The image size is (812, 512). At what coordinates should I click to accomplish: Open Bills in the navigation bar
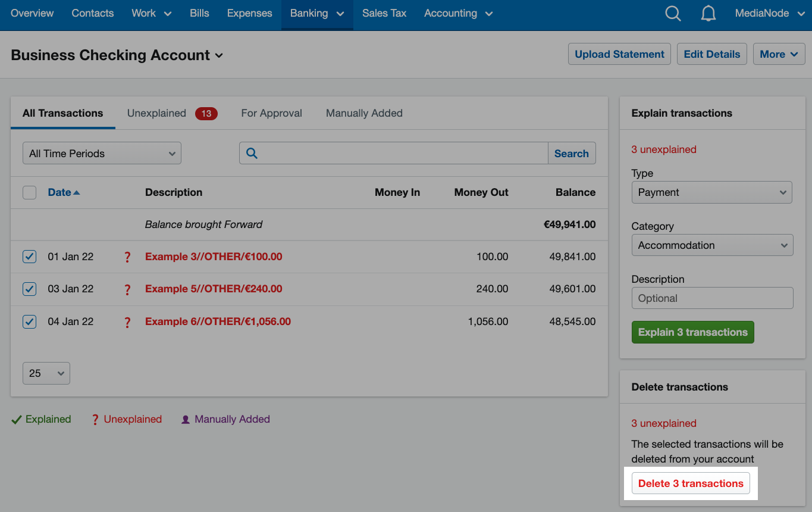(199, 13)
